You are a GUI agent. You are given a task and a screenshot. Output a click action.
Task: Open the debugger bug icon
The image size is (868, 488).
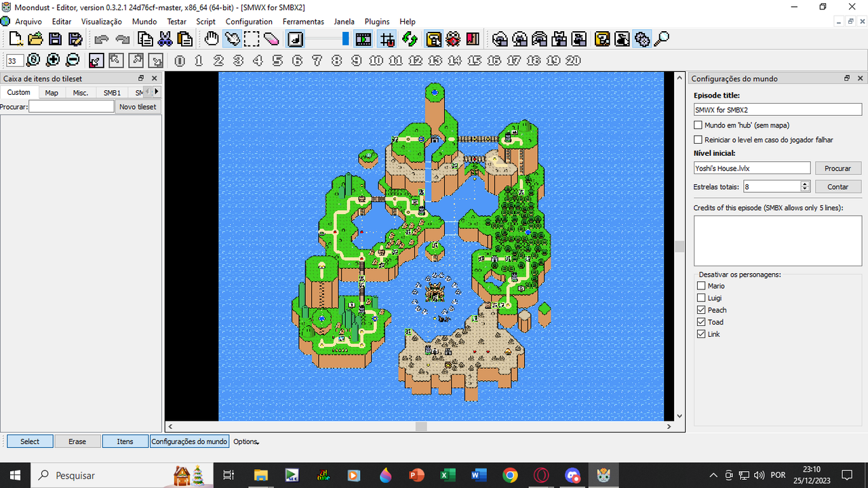[x=454, y=39]
